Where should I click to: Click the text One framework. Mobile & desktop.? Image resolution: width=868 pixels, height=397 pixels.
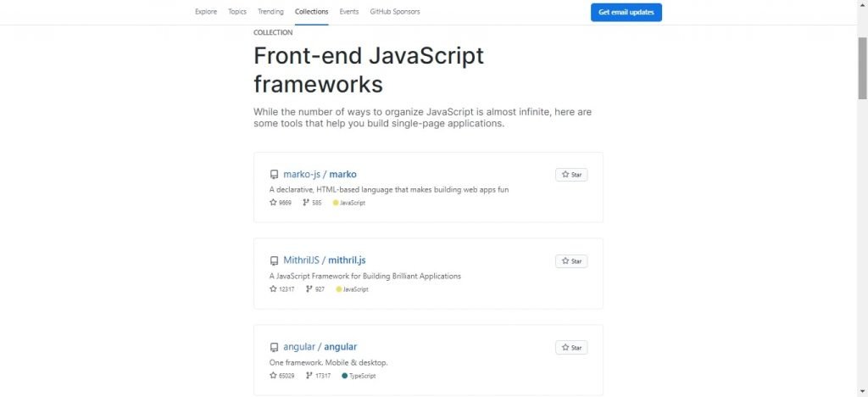click(329, 363)
